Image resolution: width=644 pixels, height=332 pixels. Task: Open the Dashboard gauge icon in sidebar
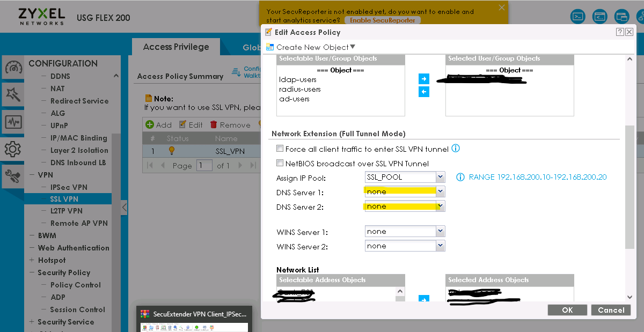click(13, 68)
